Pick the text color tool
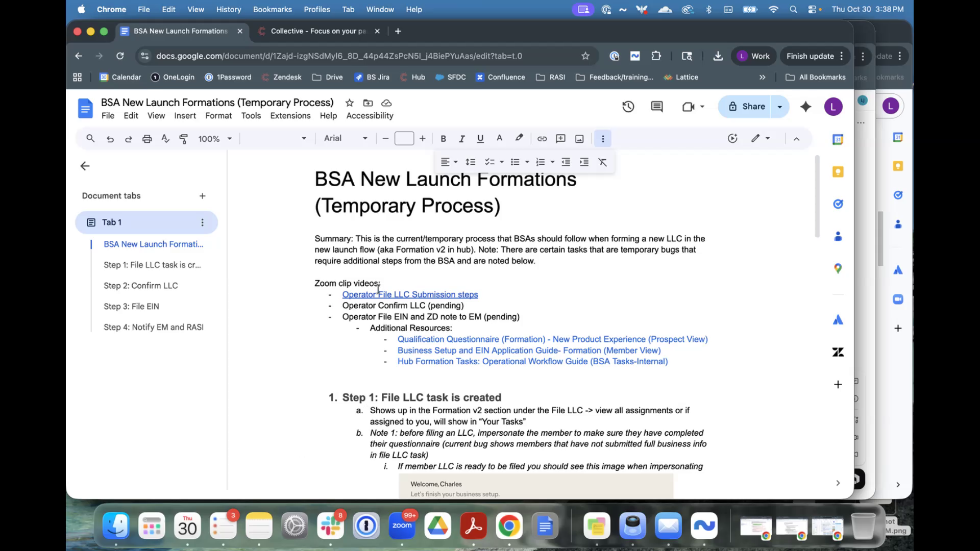Screen dimensions: 980x551 pyautogui.click(x=499, y=139)
